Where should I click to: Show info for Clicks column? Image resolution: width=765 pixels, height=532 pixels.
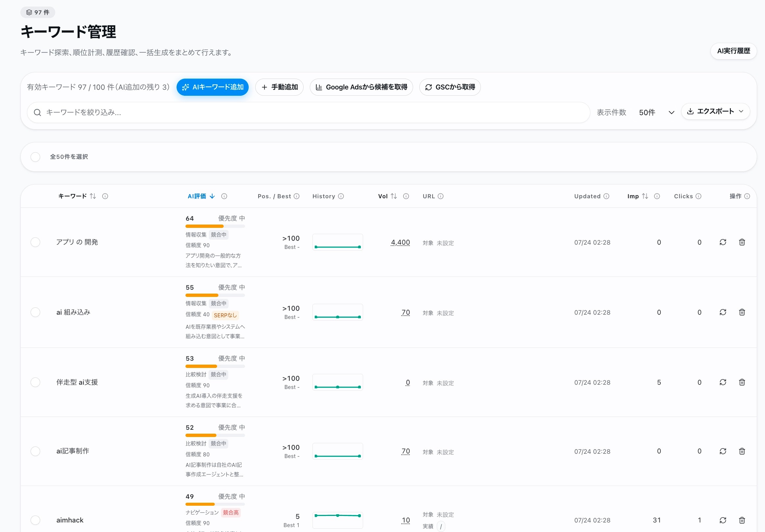[x=698, y=196]
